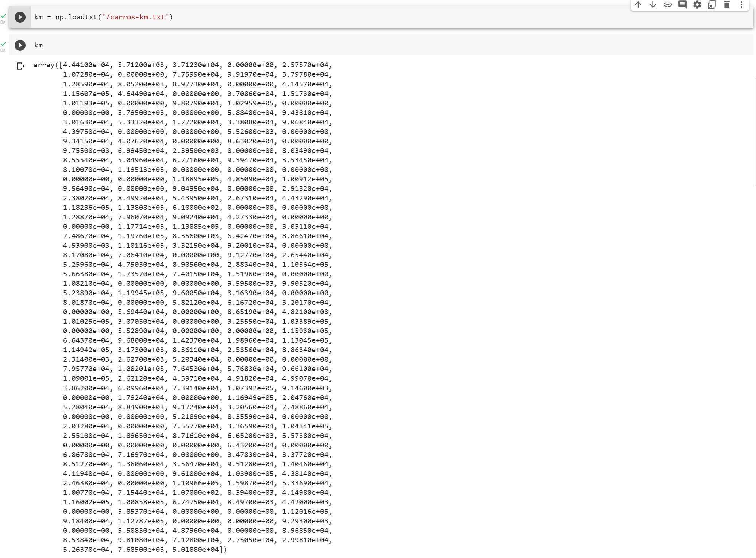Click the output toggle icon beside array
756x558 pixels.
pos(20,66)
